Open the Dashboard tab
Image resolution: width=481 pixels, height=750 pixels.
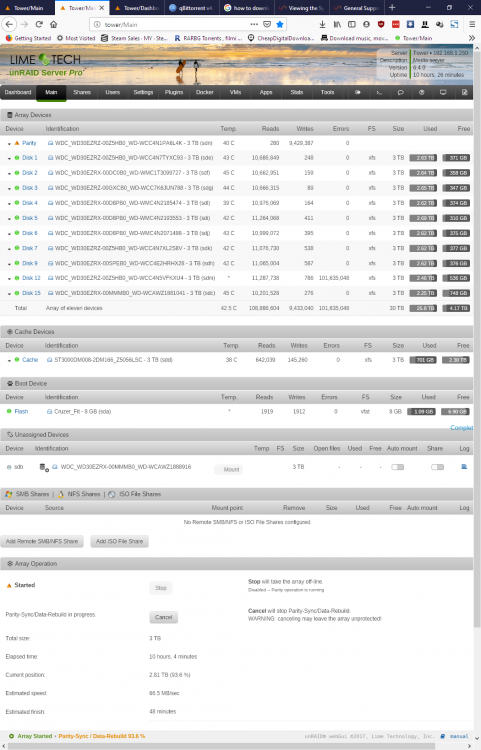(x=18, y=92)
